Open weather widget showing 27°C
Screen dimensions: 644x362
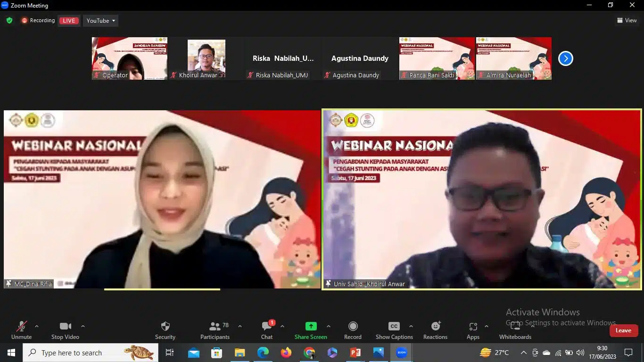click(x=494, y=353)
